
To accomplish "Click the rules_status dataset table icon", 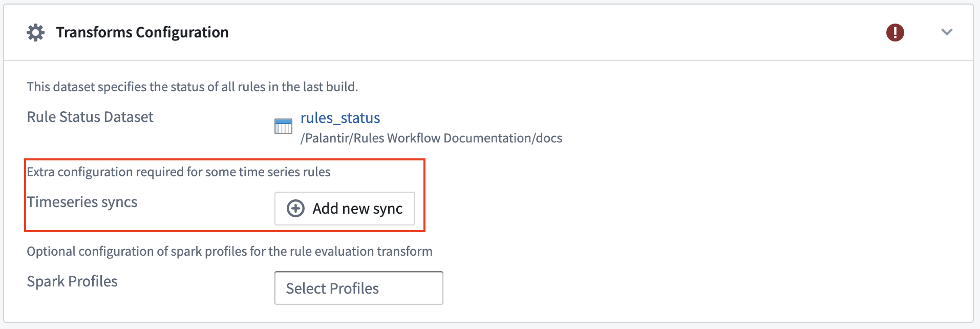I will 283,126.
